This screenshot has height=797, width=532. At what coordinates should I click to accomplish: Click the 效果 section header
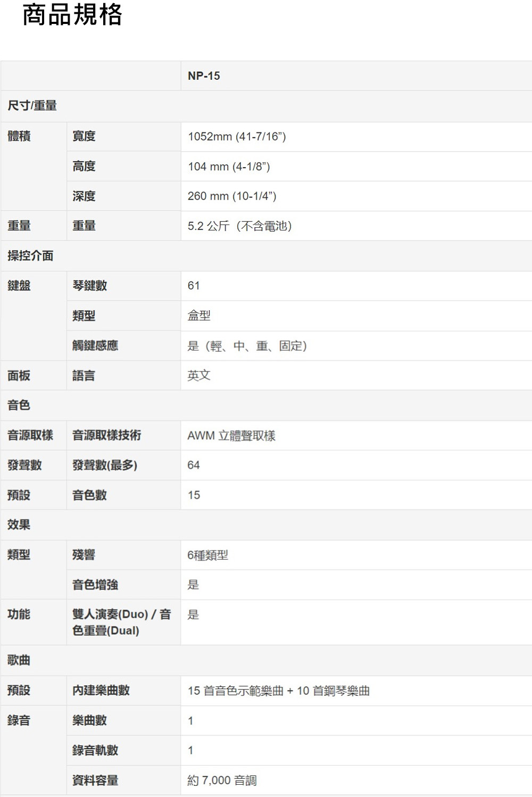19,525
